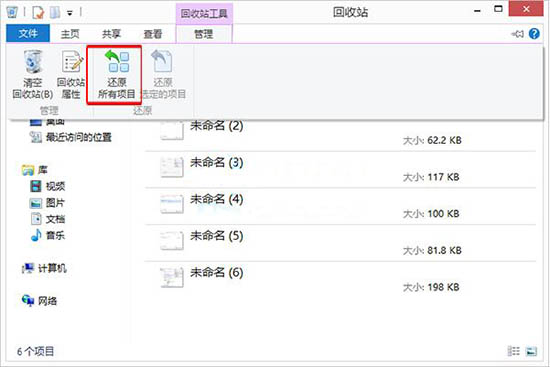Click the blue Help question mark icon
The image size is (550, 367).
[534, 34]
